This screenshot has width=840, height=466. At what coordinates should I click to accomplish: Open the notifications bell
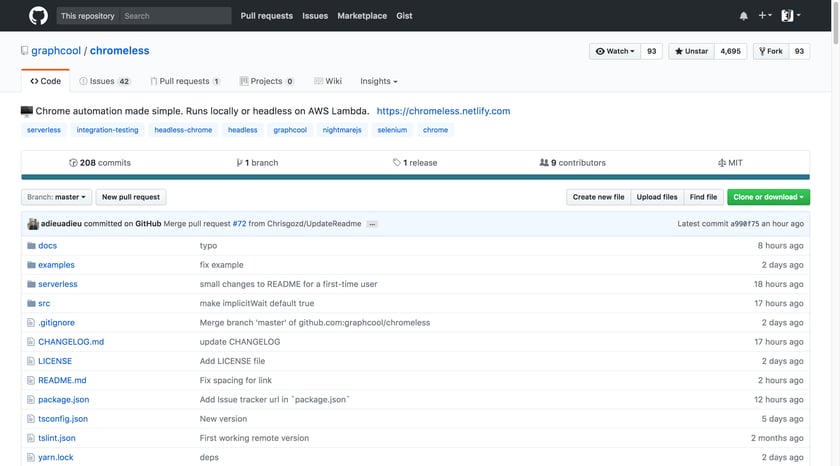[744, 16]
